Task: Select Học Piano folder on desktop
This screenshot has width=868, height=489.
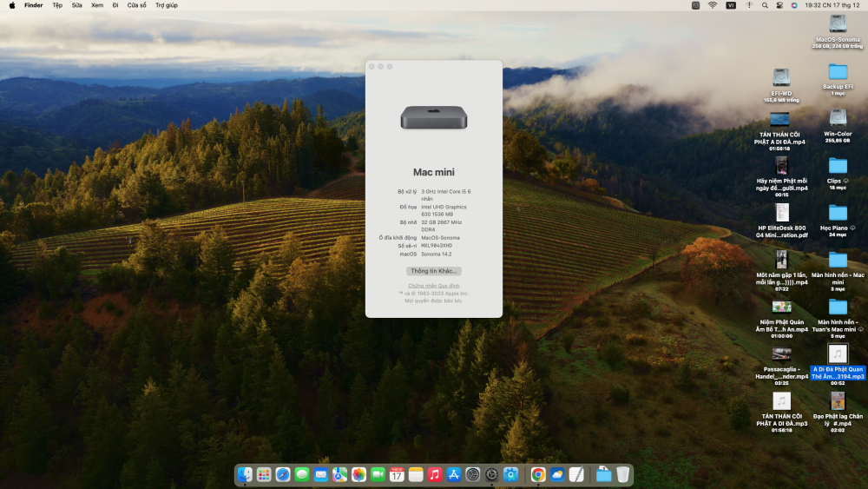Action: (838, 221)
